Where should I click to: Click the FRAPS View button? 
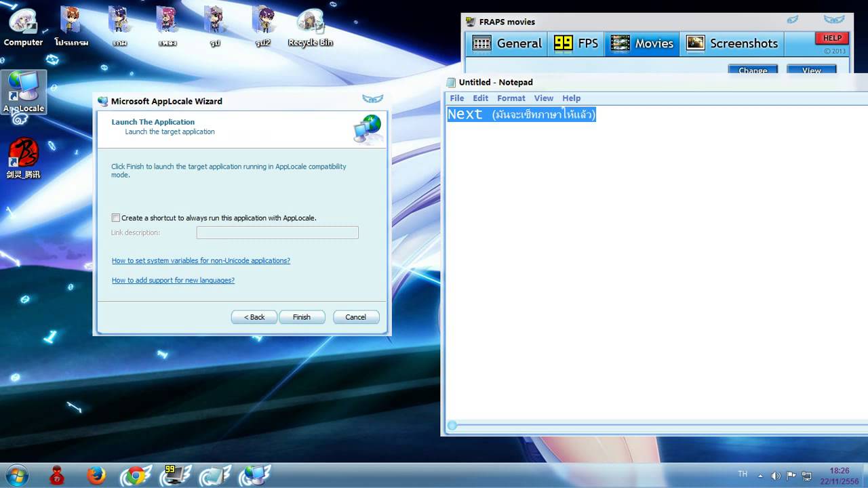(x=811, y=70)
